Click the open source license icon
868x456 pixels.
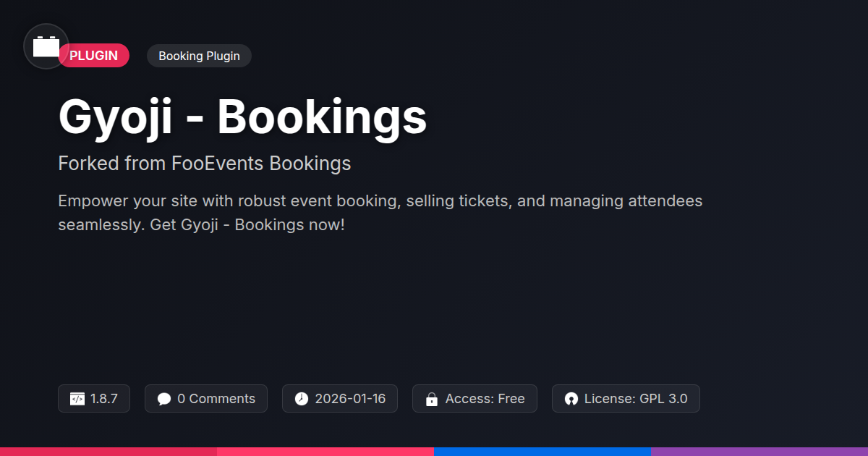[x=571, y=399]
